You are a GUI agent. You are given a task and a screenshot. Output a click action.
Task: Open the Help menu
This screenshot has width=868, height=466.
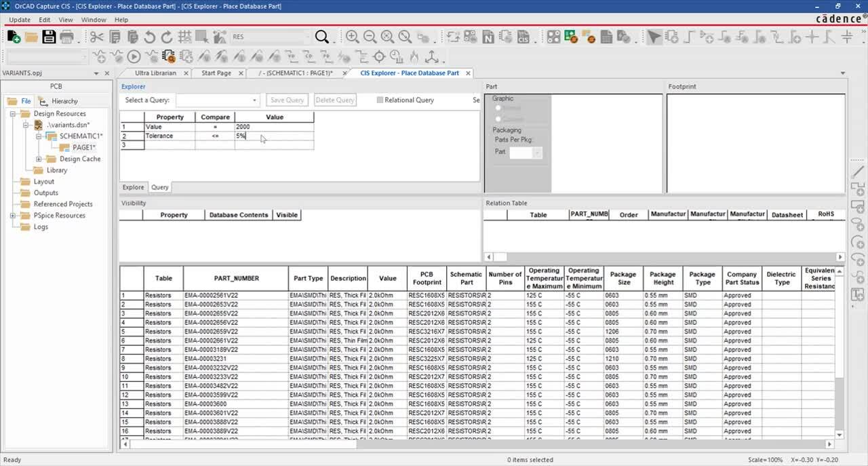pos(121,20)
